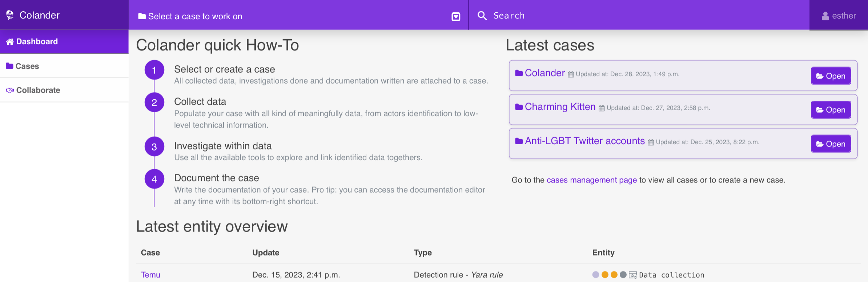Select the Collaborate menu item
Image resolution: width=868 pixels, height=282 pixels.
pyautogui.click(x=64, y=90)
